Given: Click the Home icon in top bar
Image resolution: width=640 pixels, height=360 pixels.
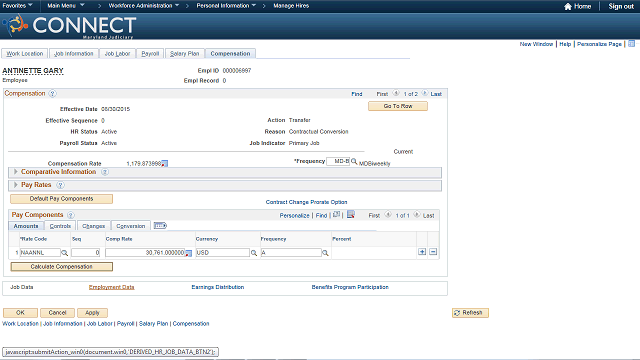Looking at the screenshot, I should coord(567,6).
